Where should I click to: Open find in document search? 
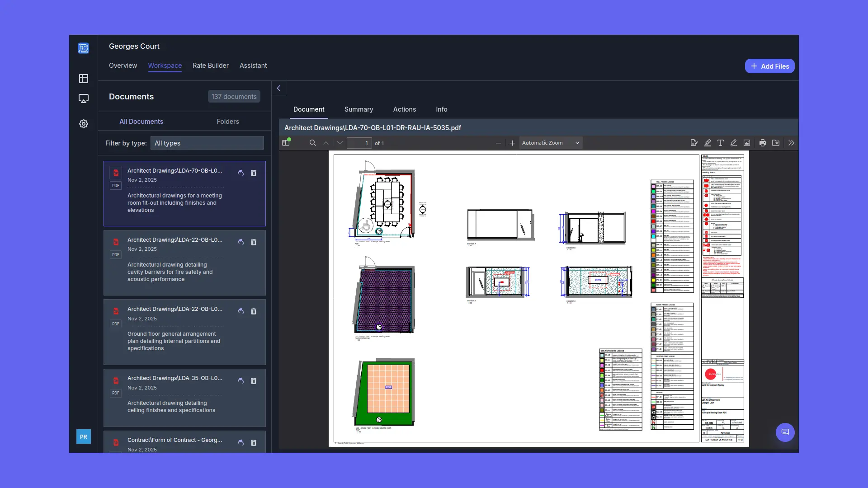tap(312, 143)
